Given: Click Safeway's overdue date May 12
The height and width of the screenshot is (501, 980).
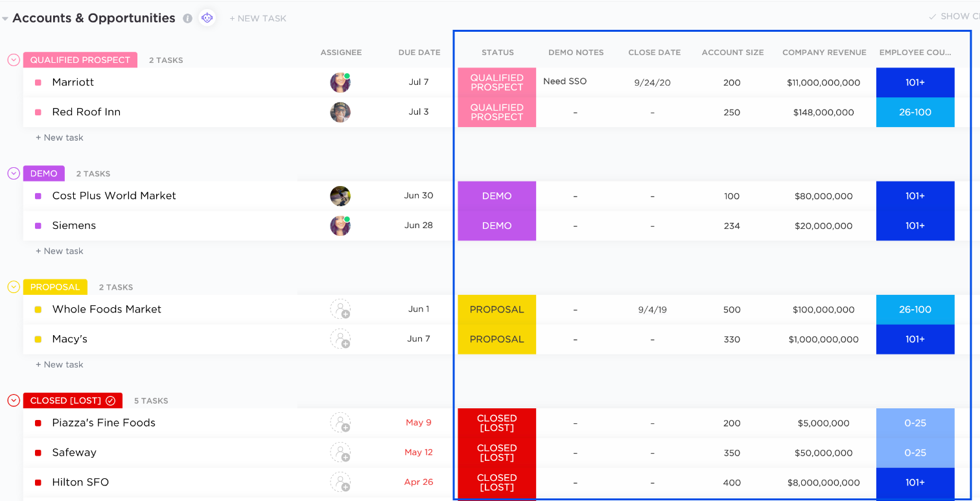Looking at the screenshot, I should point(419,452).
